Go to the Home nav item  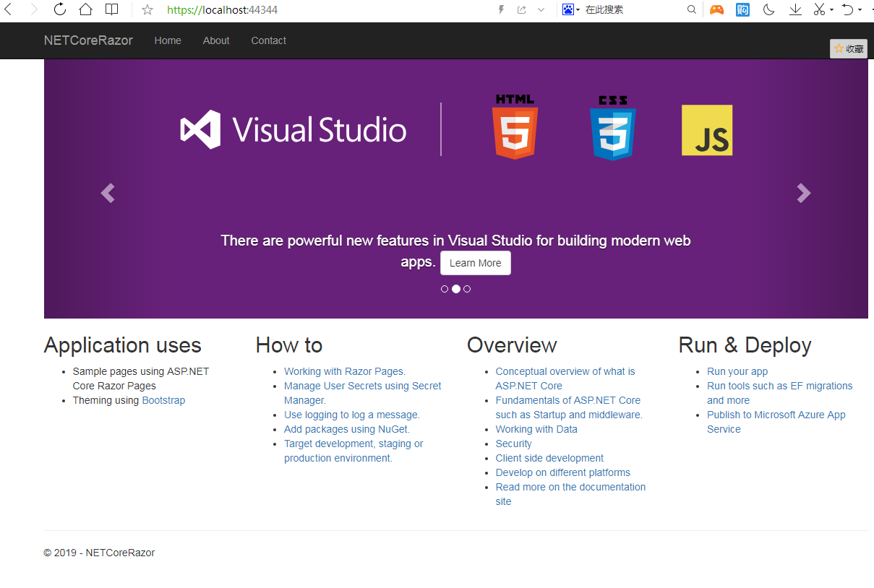click(168, 40)
